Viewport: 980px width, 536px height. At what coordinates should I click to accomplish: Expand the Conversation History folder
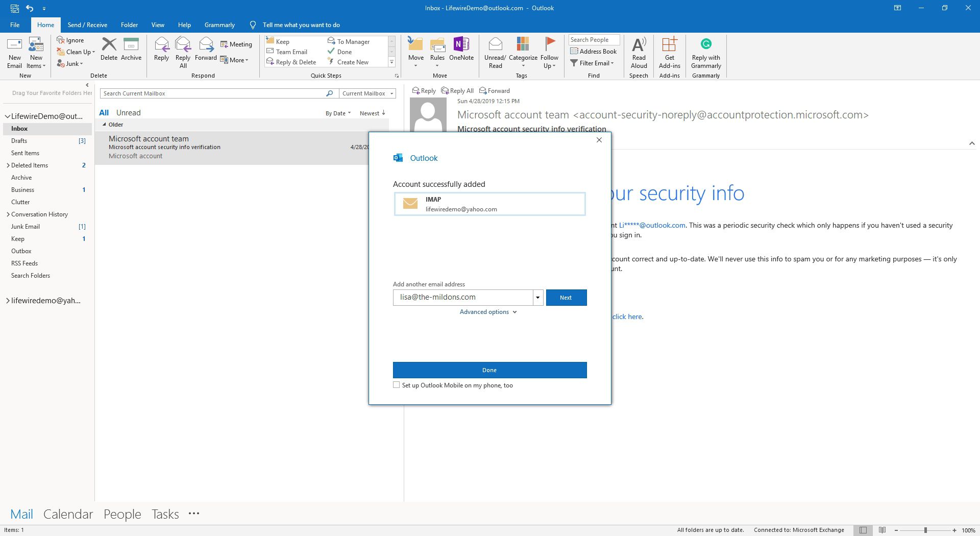pos(8,214)
